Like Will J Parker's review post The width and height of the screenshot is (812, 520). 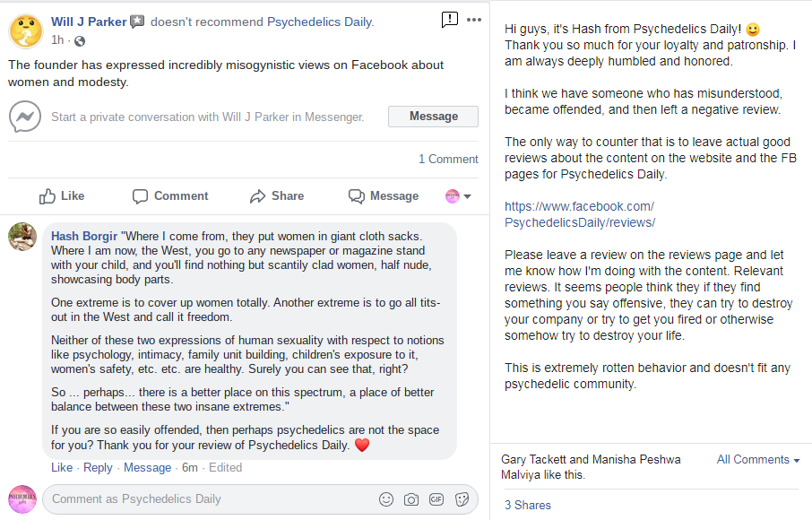tap(62, 196)
